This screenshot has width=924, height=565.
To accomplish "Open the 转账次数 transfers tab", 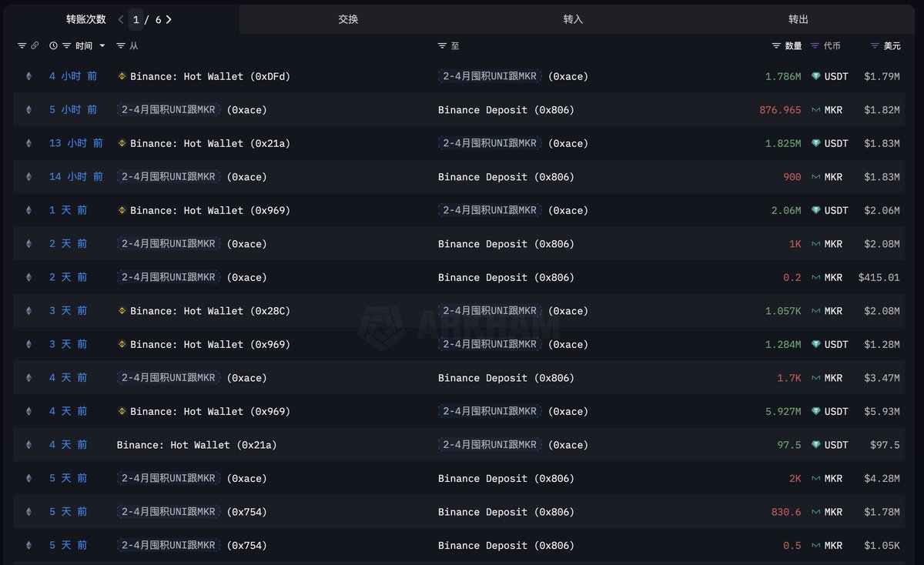I will pos(85,19).
